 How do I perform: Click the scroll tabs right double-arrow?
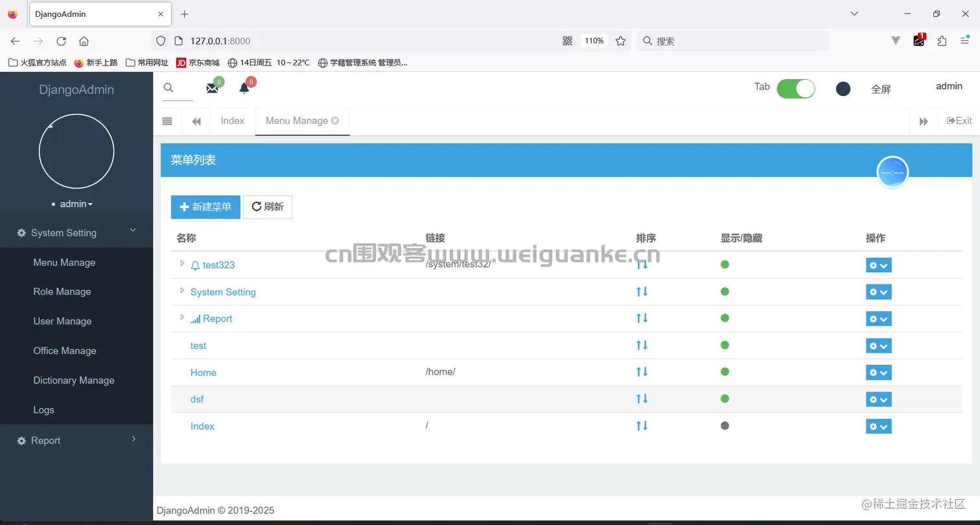tap(924, 121)
